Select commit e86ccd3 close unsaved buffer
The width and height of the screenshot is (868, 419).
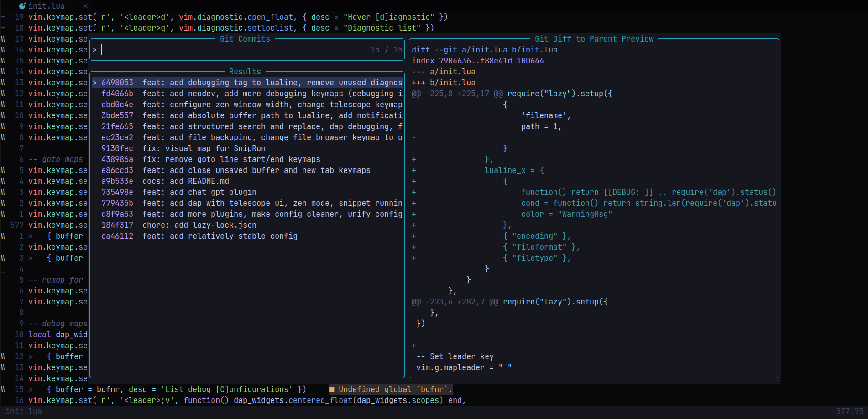coord(247,170)
